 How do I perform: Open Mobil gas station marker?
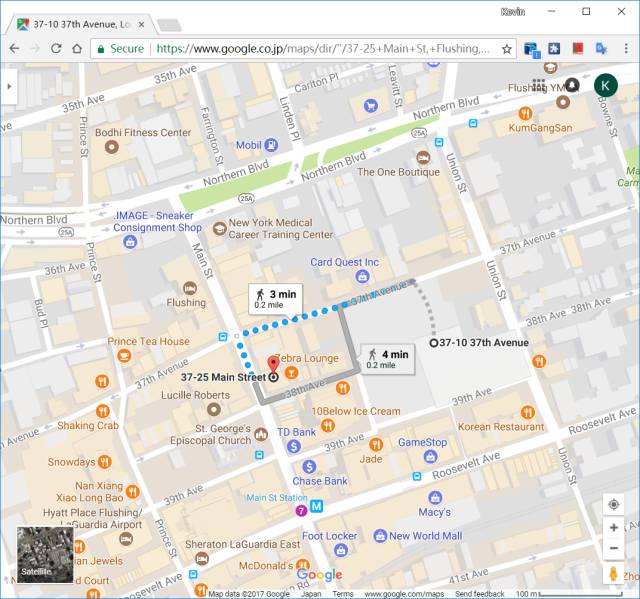click(x=271, y=145)
